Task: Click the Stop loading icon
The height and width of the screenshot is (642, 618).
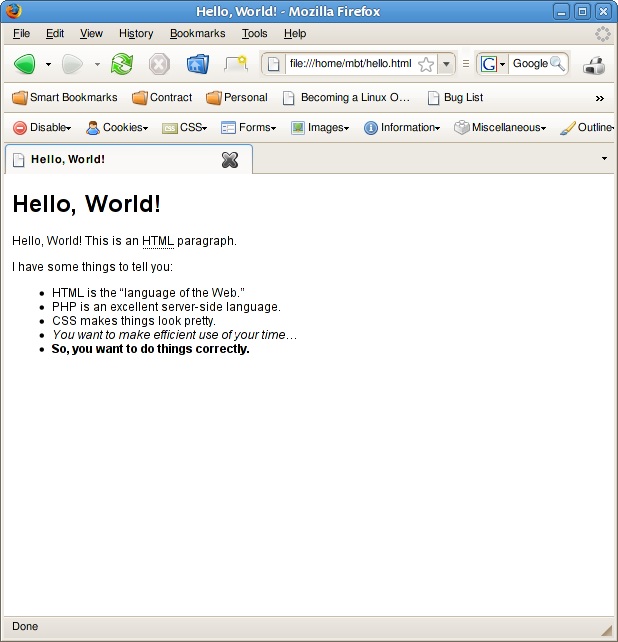Action: [x=159, y=64]
